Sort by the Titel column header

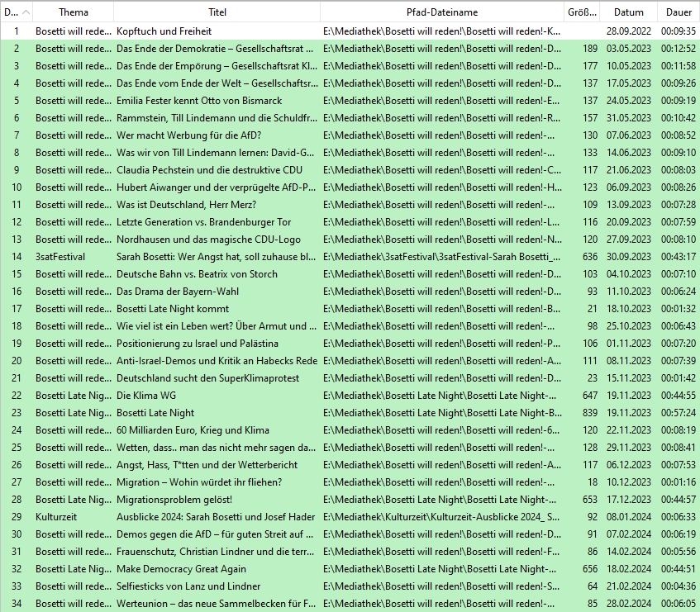click(x=217, y=12)
